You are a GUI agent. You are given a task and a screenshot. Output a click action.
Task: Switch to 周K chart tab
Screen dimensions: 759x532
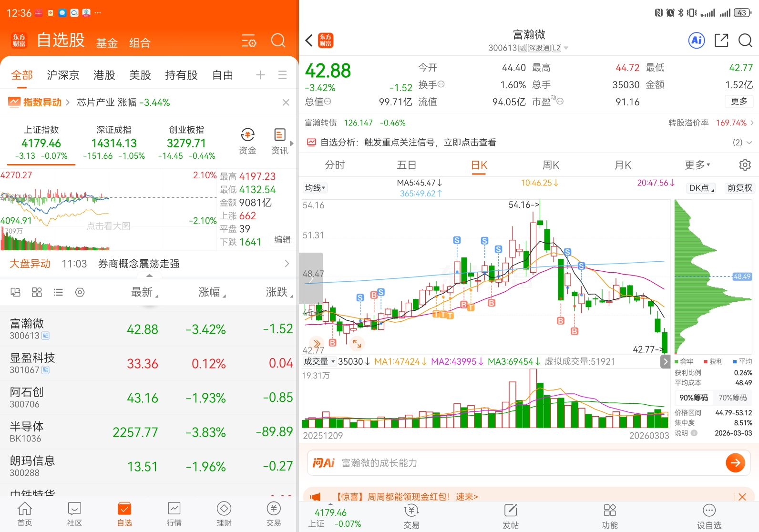551,165
